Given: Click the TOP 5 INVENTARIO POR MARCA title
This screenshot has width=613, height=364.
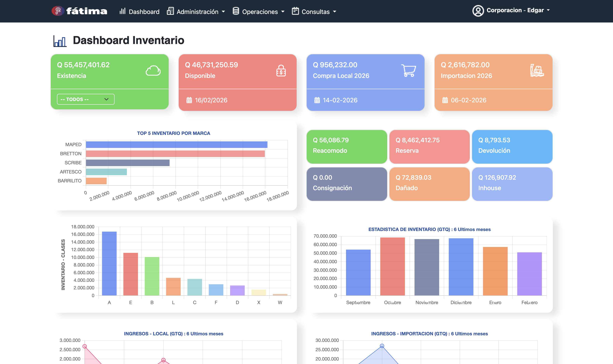Looking at the screenshot, I should point(174,133).
